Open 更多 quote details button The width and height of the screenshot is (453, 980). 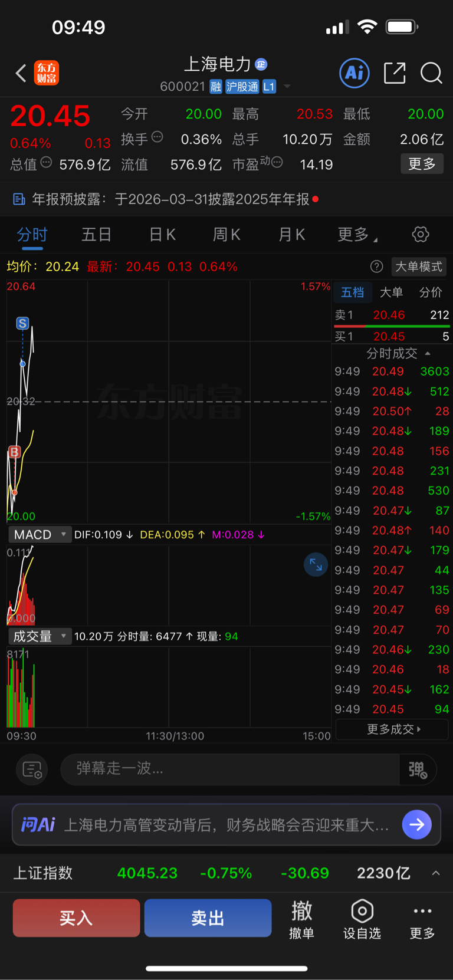coord(422,164)
